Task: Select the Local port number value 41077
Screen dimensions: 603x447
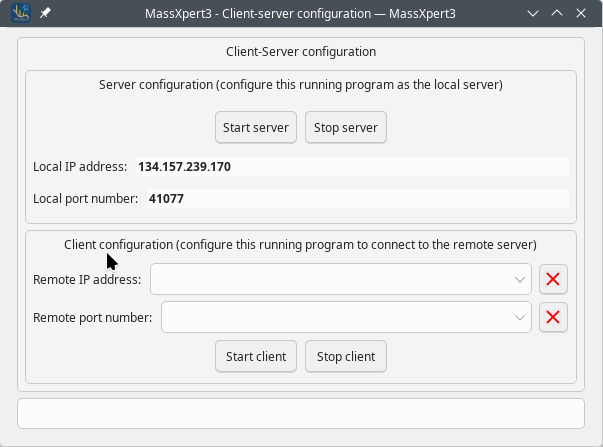Action: (166, 199)
